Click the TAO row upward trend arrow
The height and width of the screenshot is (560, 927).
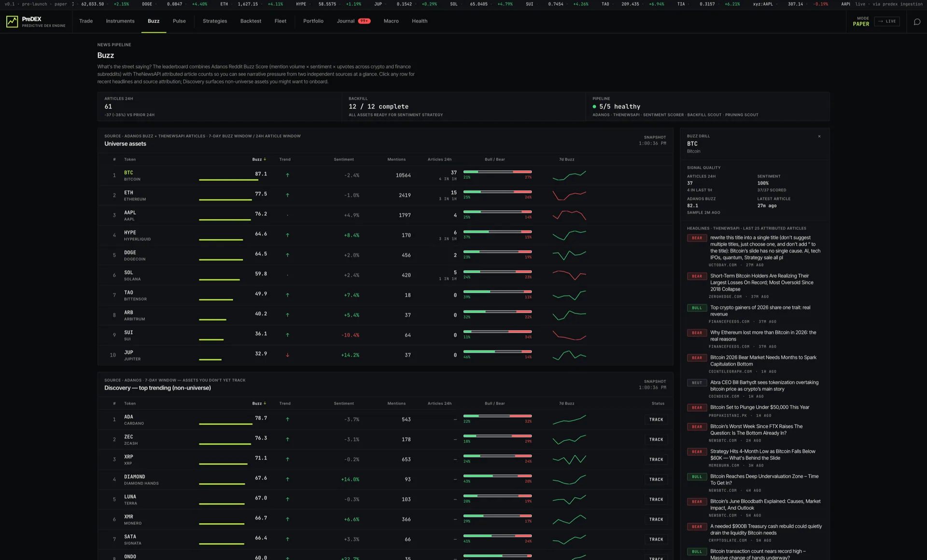tap(287, 295)
